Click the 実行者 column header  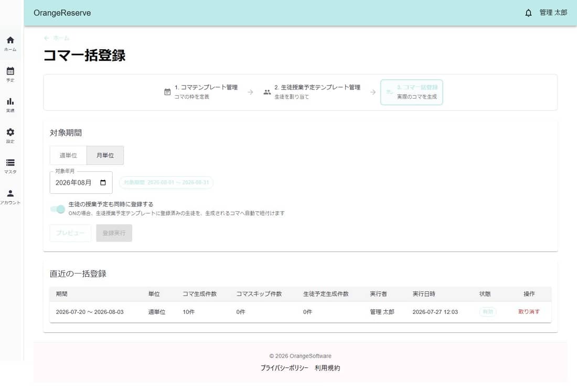tap(378, 294)
